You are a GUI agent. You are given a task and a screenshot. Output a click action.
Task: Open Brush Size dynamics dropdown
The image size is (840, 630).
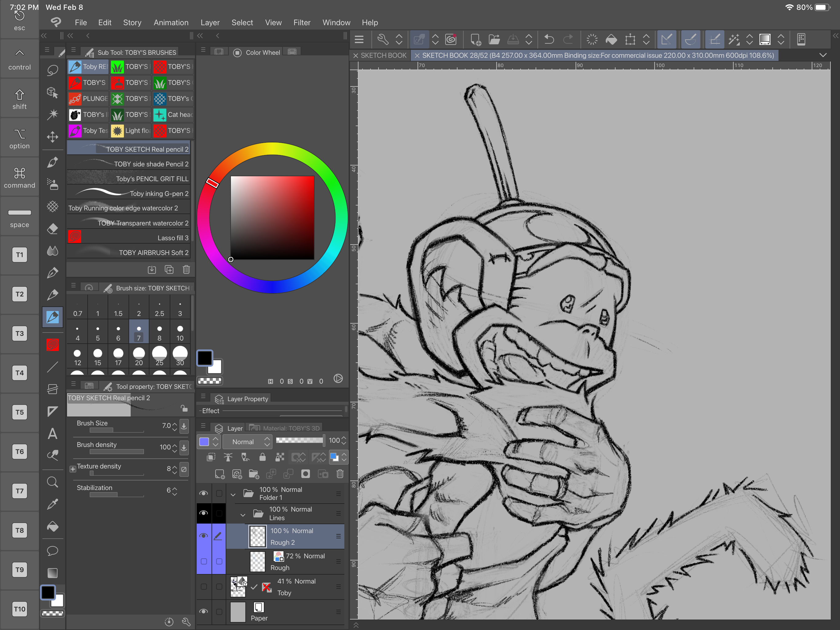(x=184, y=426)
